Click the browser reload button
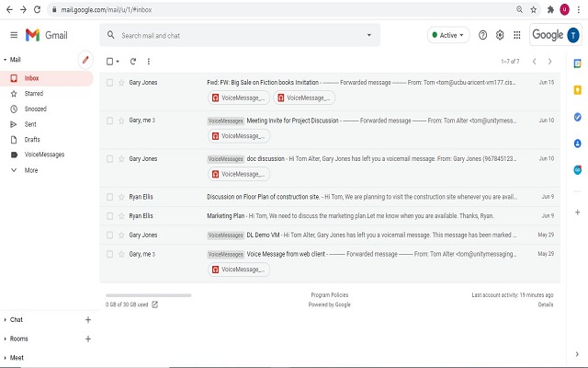 pos(37,9)
